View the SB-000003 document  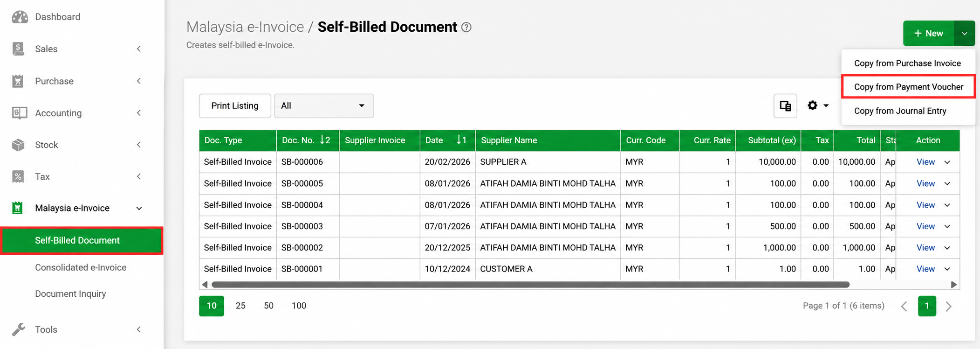[x=925, y=226]
